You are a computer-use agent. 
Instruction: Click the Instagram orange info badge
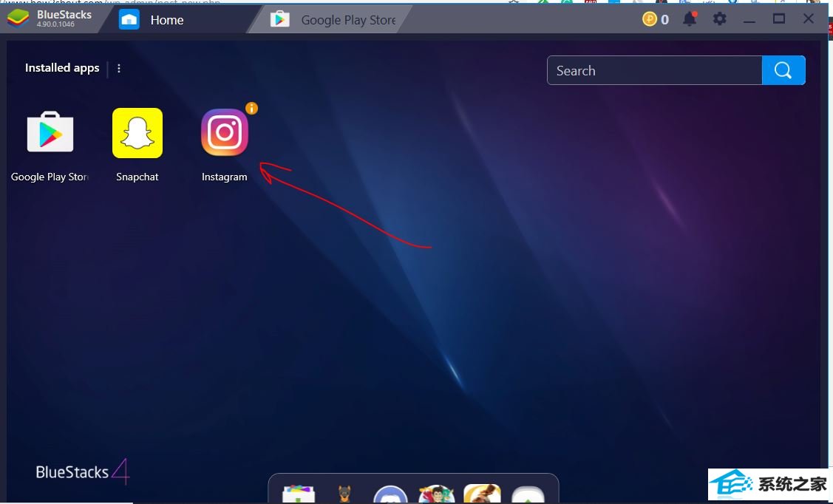click(x=251, y=109)
